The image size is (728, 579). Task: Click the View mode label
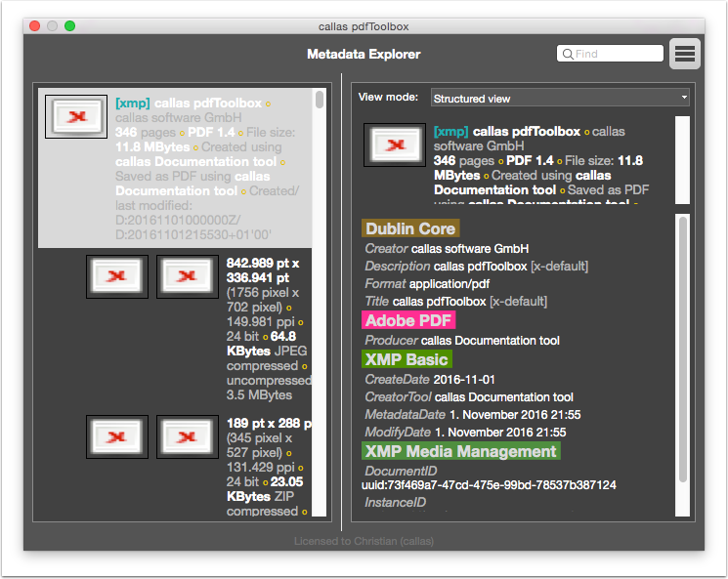[x=388, y=97]
